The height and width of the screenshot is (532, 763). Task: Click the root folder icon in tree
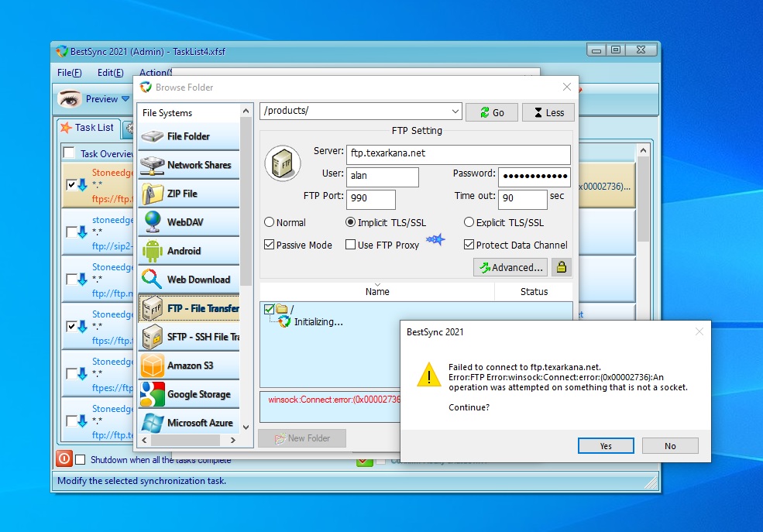coord(282,309)
